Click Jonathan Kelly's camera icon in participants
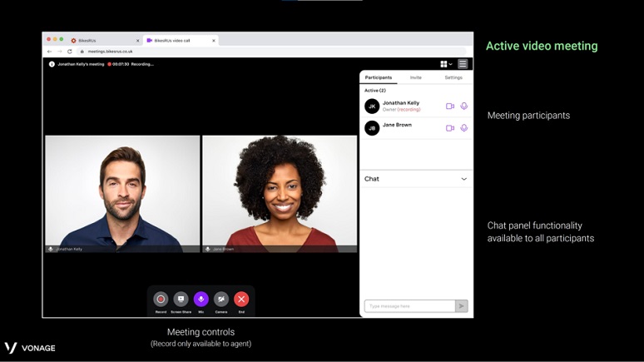The image size is (644, 362). (450, 107)
